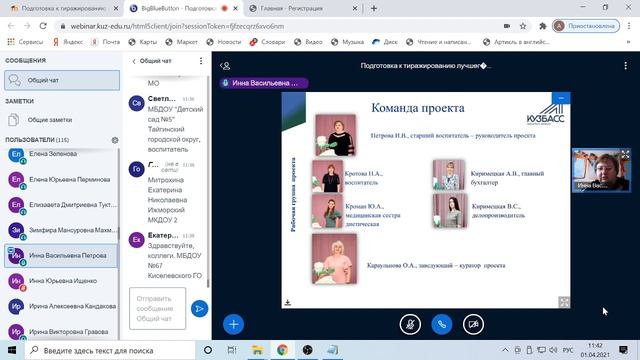The image size is (640, 360).
Task: Open the presentation options three-dot menu
Action: click(625, 66)
